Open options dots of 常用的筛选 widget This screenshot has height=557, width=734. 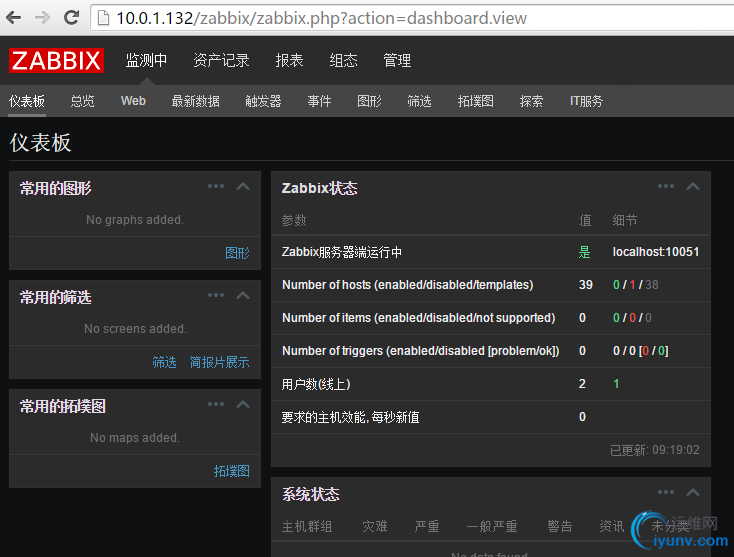tap(216, 295)
